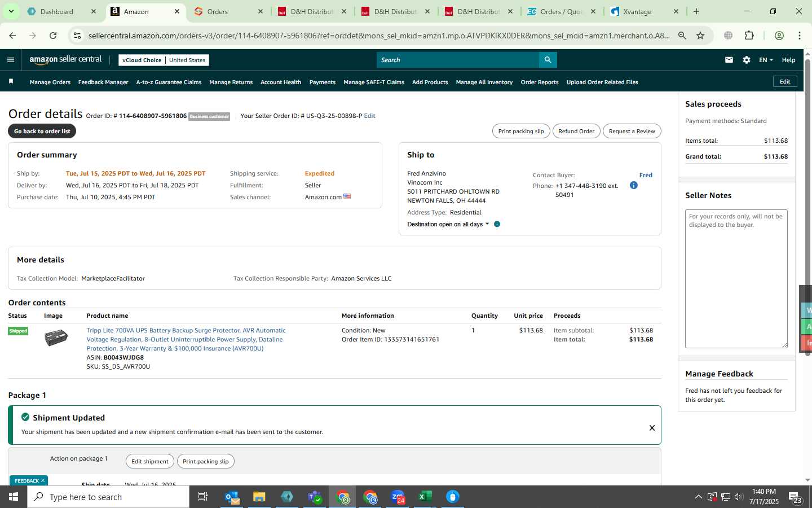Click info icon next to Destination open

tap(497, 224)
